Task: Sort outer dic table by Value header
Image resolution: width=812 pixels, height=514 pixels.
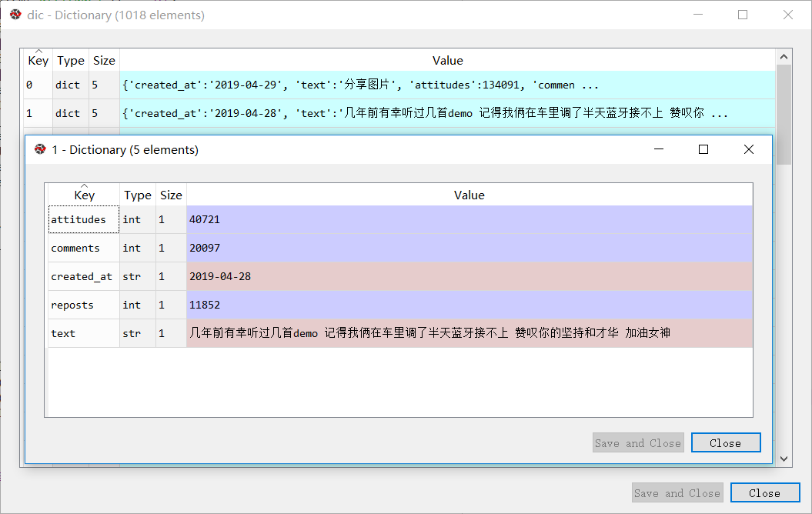Action: pos(447,60)
